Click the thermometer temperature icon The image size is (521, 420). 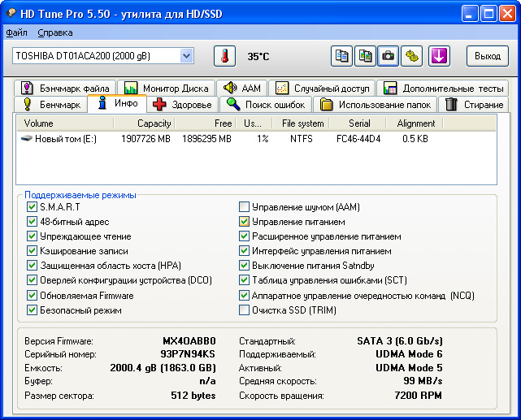point(224,56)
